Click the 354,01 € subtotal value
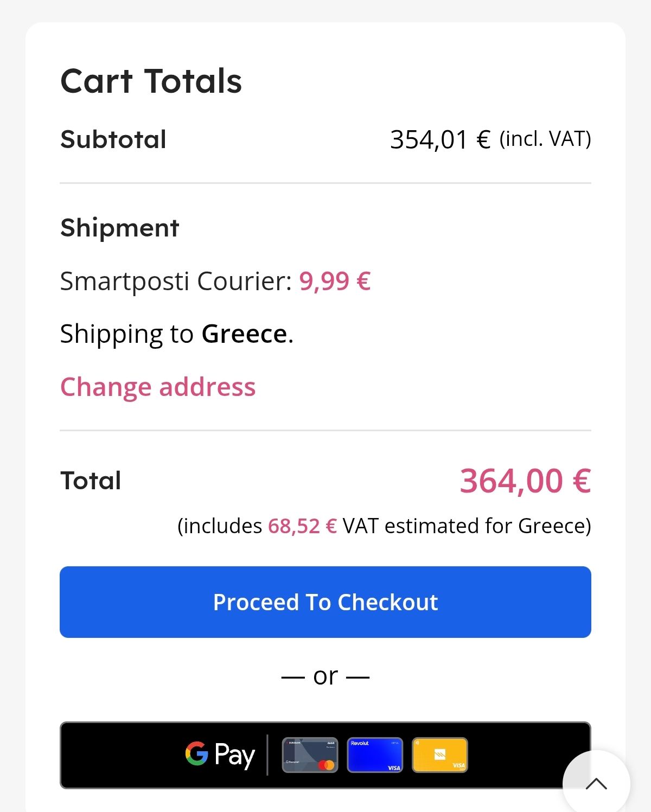 [440, 139]
